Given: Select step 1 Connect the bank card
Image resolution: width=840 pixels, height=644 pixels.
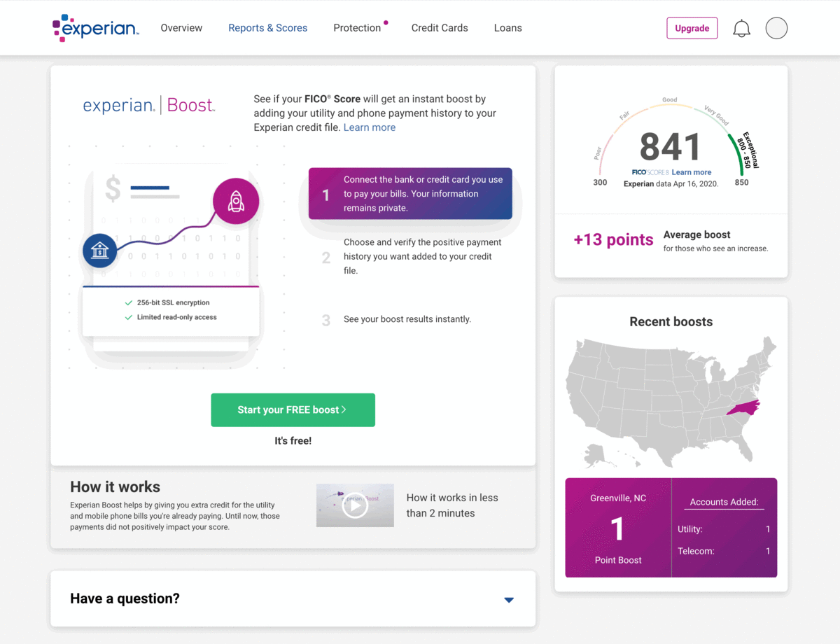Looking at the screenshot, I should [x=410, y=194].
